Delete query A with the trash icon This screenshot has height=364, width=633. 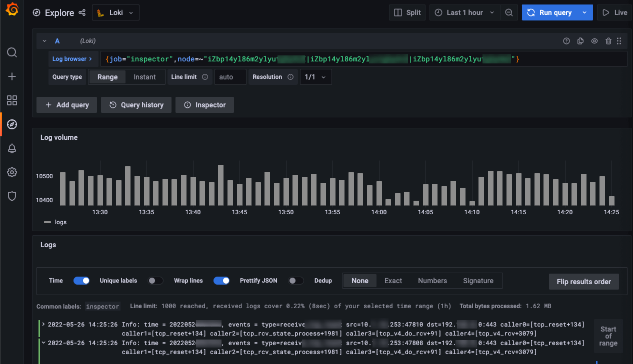pyautogui.click(x=608, y=41)
